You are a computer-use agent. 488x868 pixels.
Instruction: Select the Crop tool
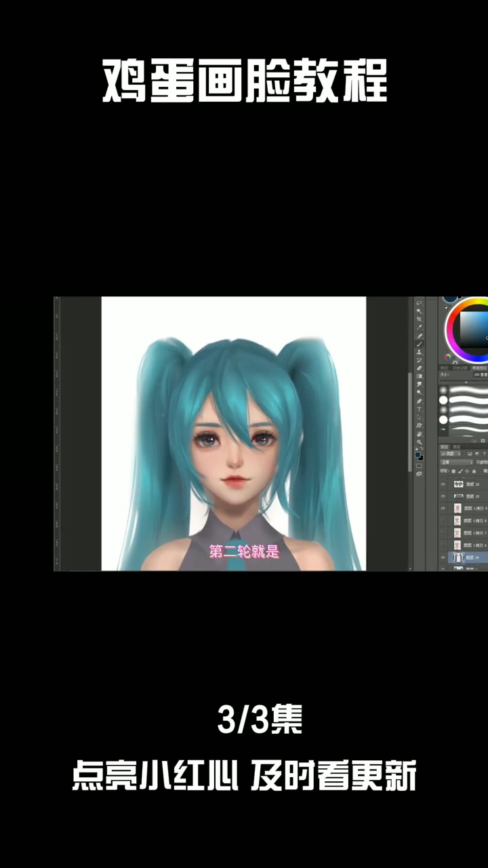click(419, 319)
